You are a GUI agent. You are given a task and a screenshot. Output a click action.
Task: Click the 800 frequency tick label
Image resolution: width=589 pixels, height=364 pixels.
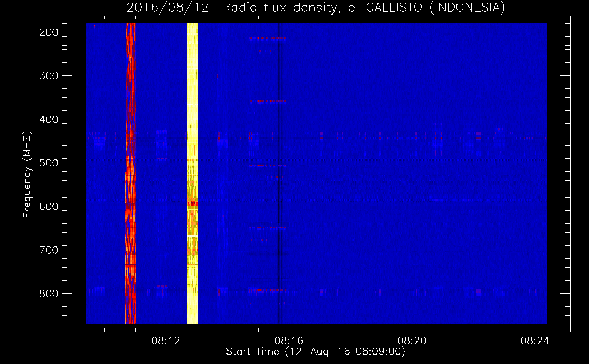click(x=48, y=294)
